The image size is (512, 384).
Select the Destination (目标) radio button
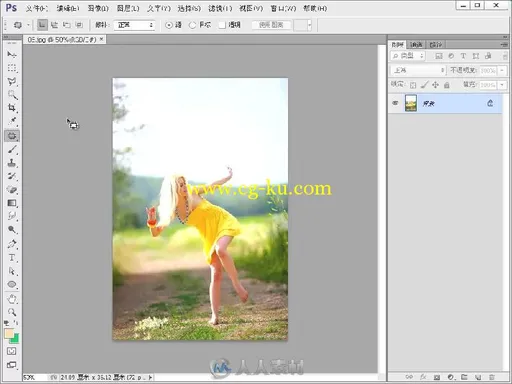(x=193, y=25)
